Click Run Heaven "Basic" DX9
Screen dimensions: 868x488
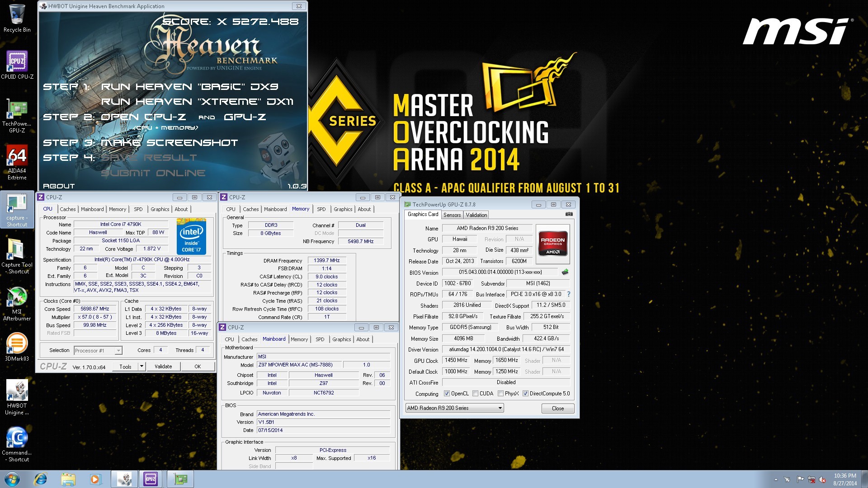click(189, 87)
